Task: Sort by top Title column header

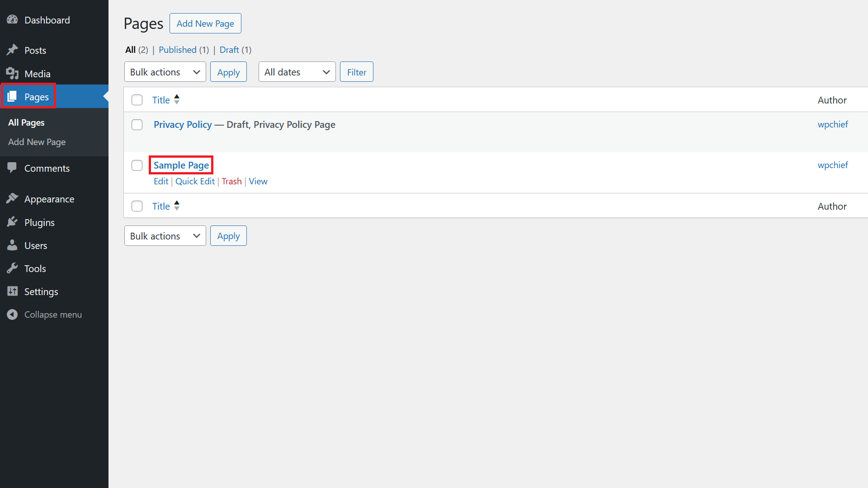Action: tap(161, 100)
